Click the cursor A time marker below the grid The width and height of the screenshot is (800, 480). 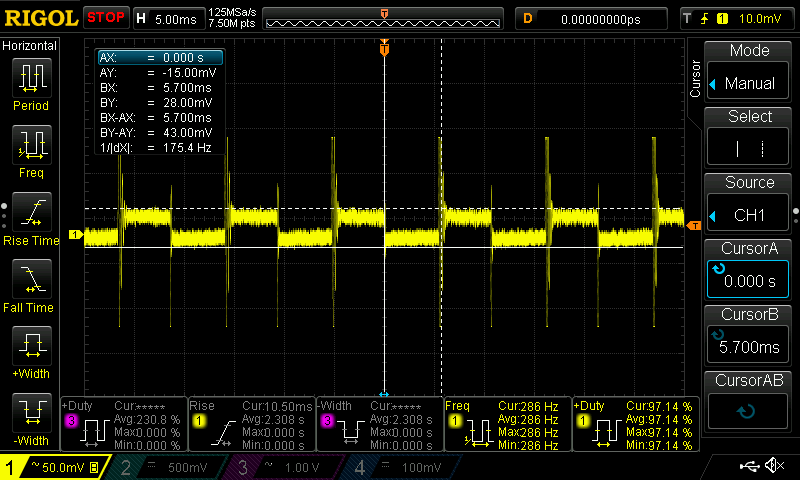384,394
